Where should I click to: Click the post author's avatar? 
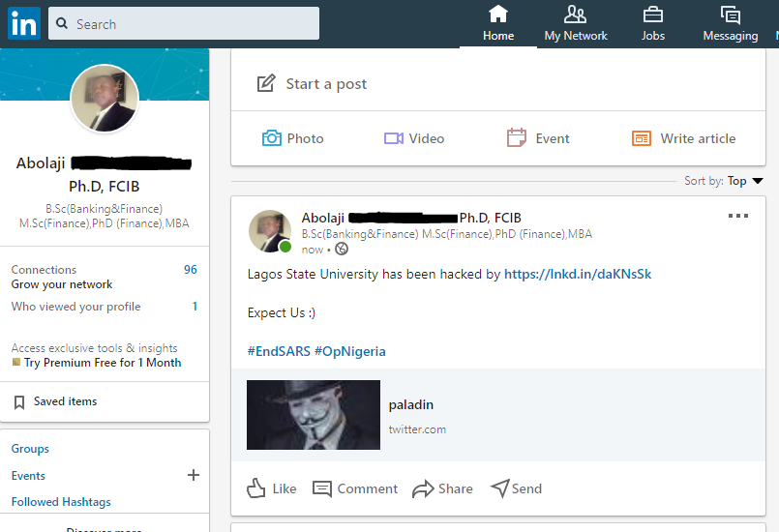270,231
